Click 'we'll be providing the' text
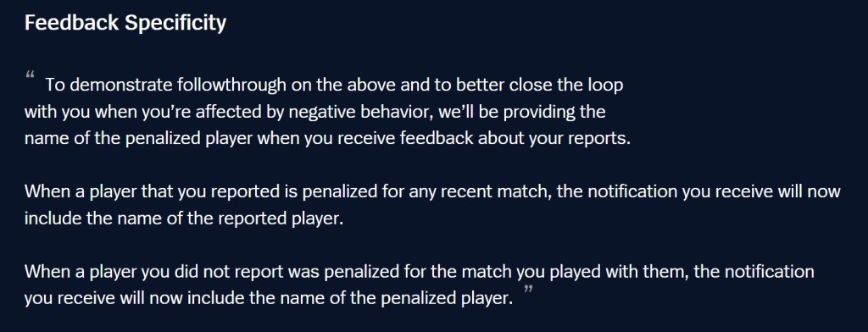 tap(521, 112)
